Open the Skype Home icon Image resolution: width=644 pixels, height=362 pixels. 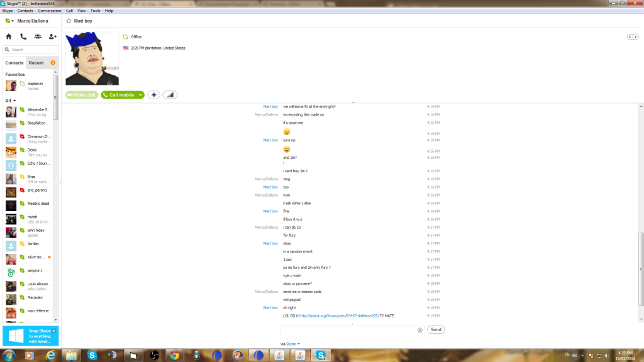coord(9,36)
